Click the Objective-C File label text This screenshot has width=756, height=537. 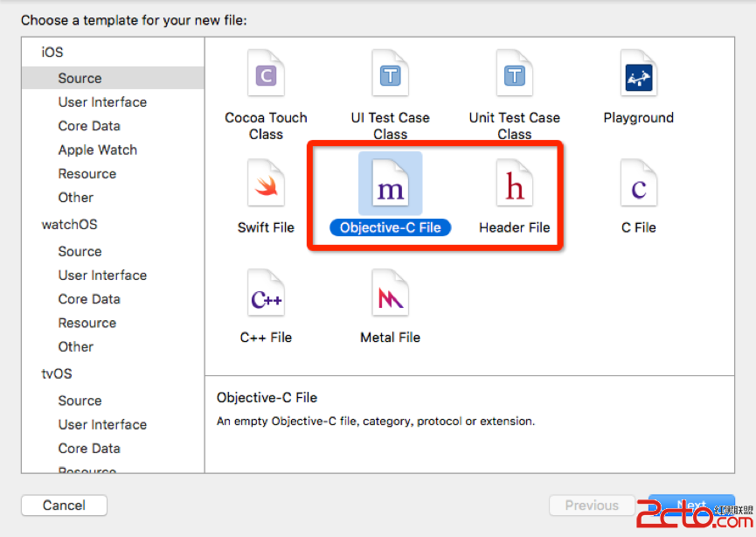tap(390, 227)
